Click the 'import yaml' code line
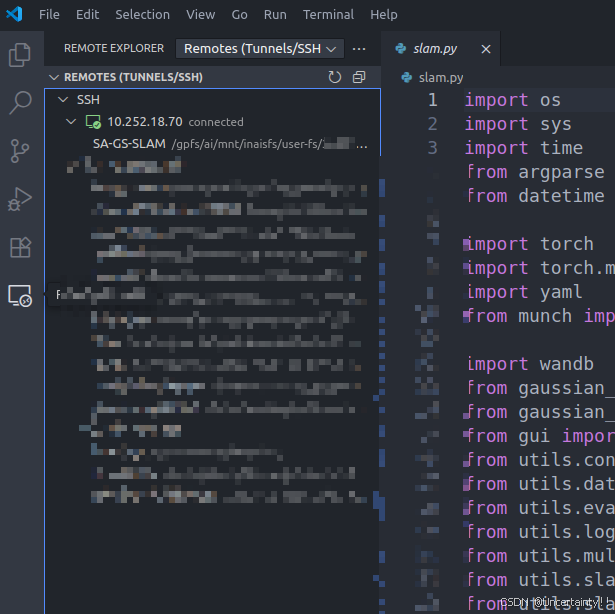The height and width of the screenshot is (614, 615). 524,292
